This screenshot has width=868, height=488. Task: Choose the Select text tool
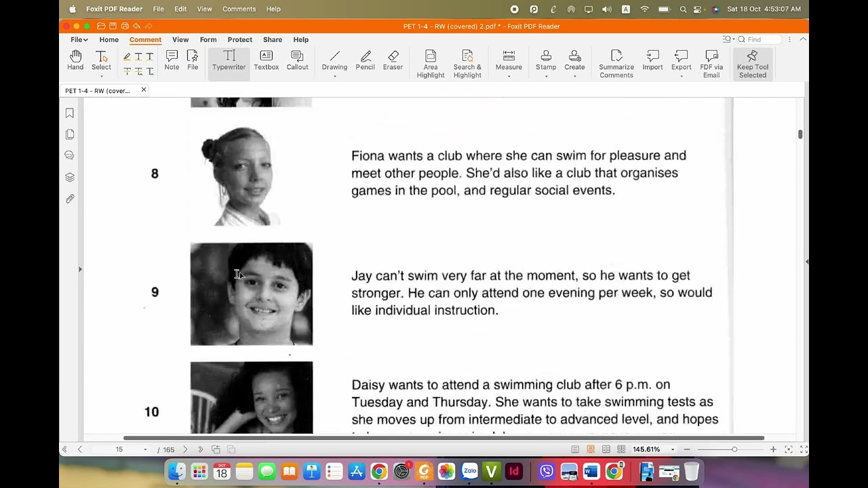click(x=101, y=60)
